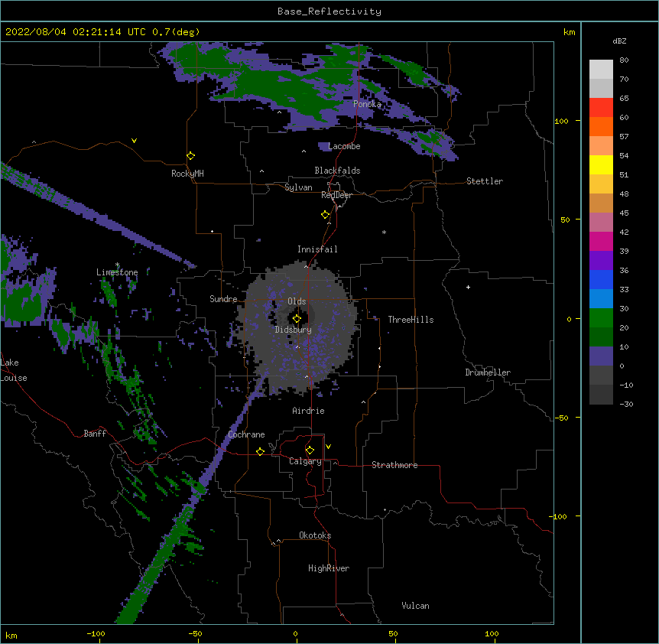
Task: Pick the purple 39-36 dBZ legend swatch
Action: tap(601, 260)
